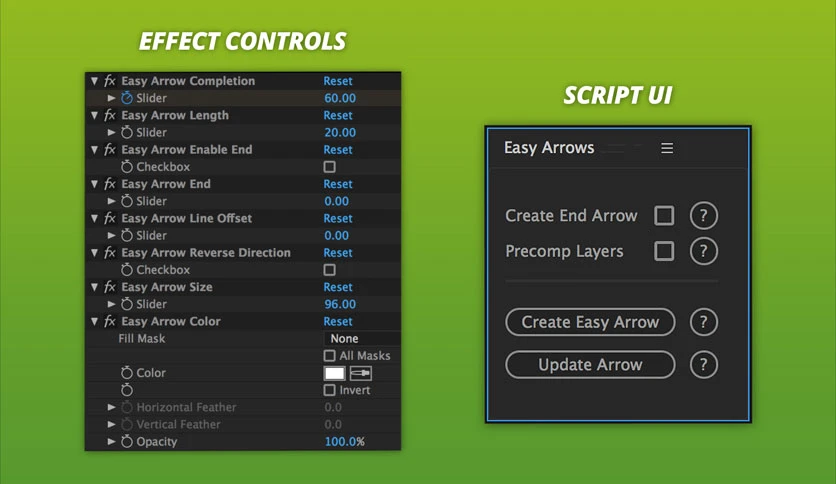
Task: Click fx icon of Easy Arrow End
Action: coord(110,184)
